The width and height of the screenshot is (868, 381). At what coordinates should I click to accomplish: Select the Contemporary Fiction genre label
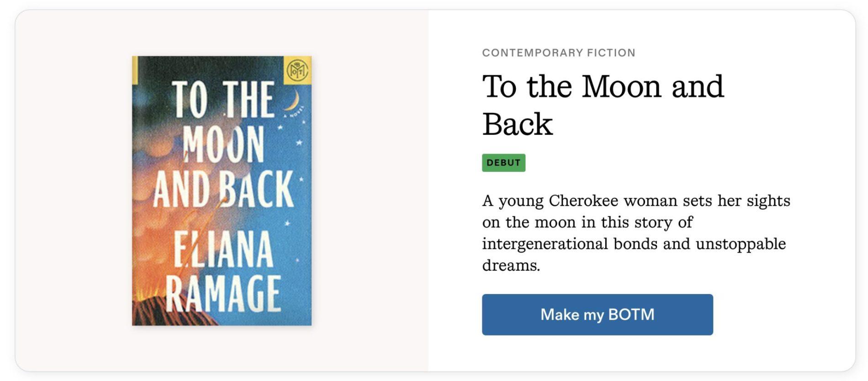[x=558, y=53]
